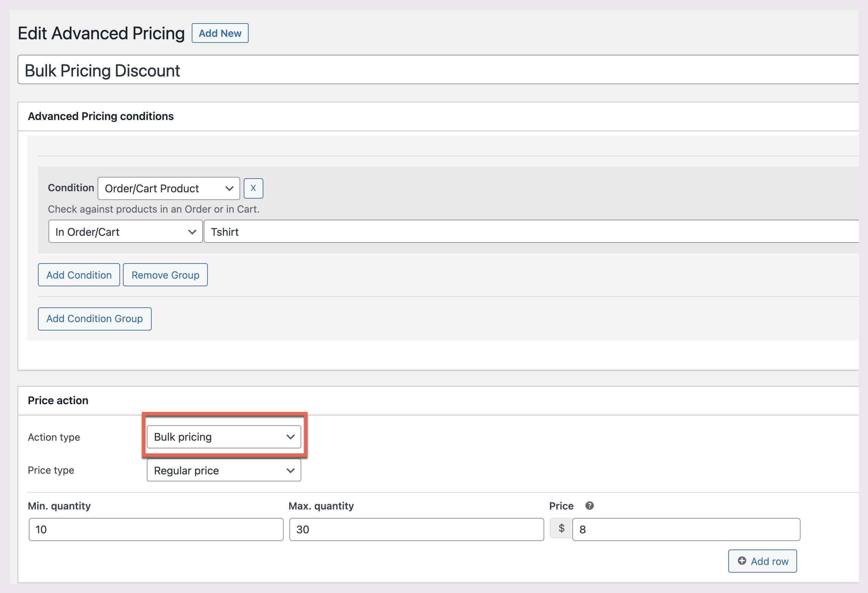Click the Max. quantity field showing 30

click(416, 529)
